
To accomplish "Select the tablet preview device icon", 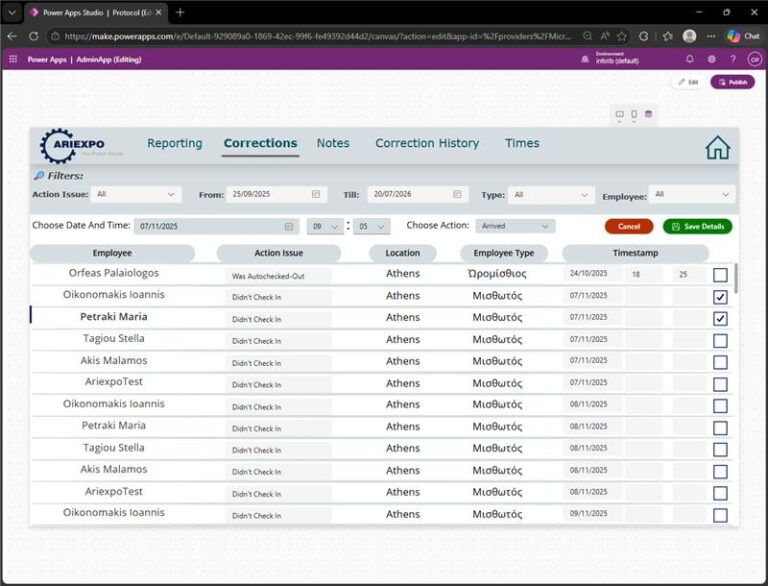I will [x=620, y=115].
